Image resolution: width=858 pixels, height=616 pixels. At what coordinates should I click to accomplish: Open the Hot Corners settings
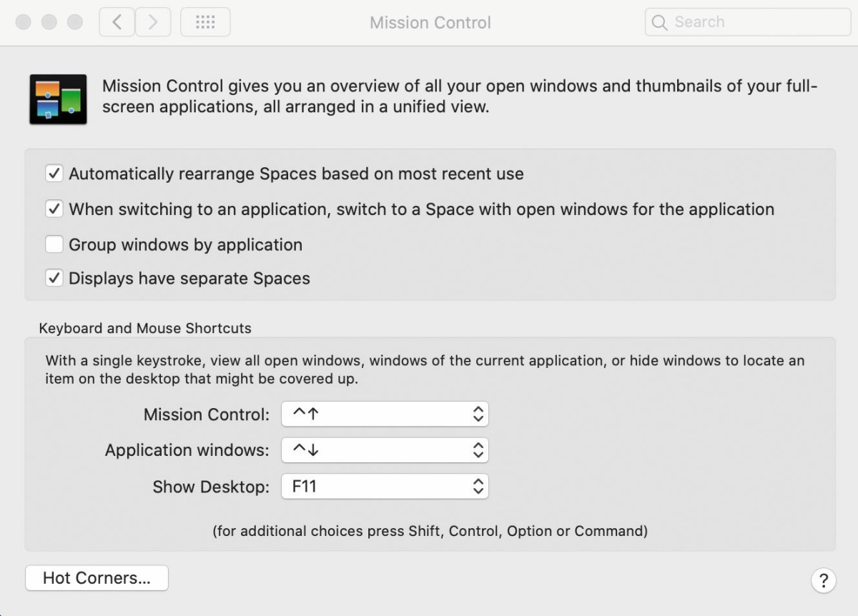(x=97, y=578)
